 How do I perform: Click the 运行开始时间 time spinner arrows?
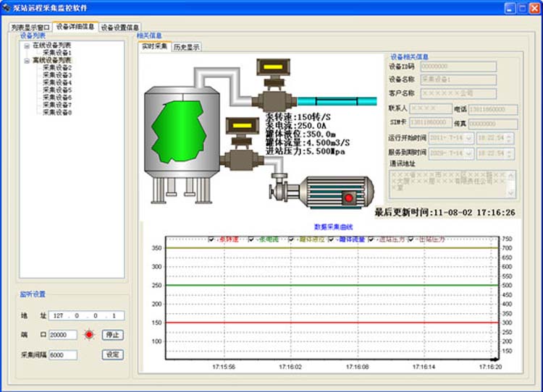(509, 138)
